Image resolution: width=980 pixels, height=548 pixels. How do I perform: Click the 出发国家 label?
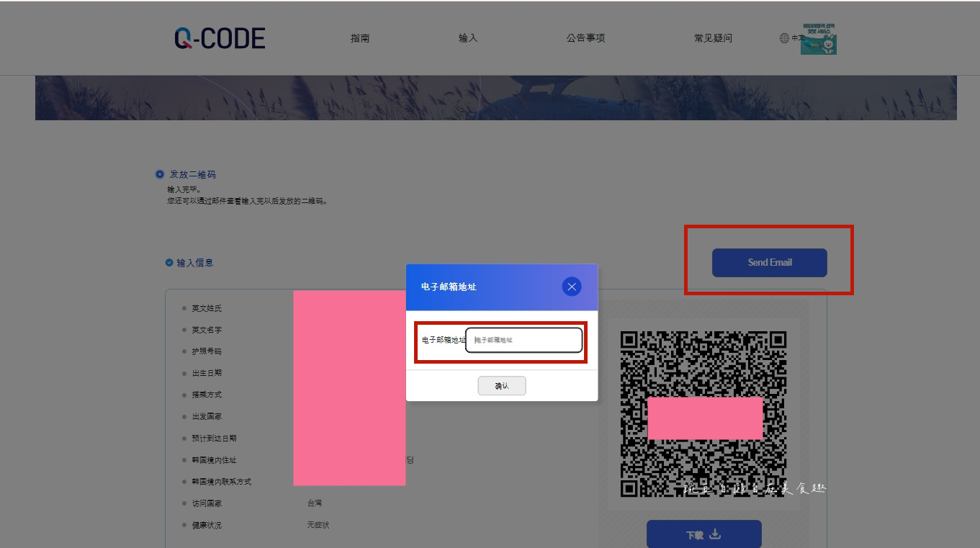coord(207,416)
